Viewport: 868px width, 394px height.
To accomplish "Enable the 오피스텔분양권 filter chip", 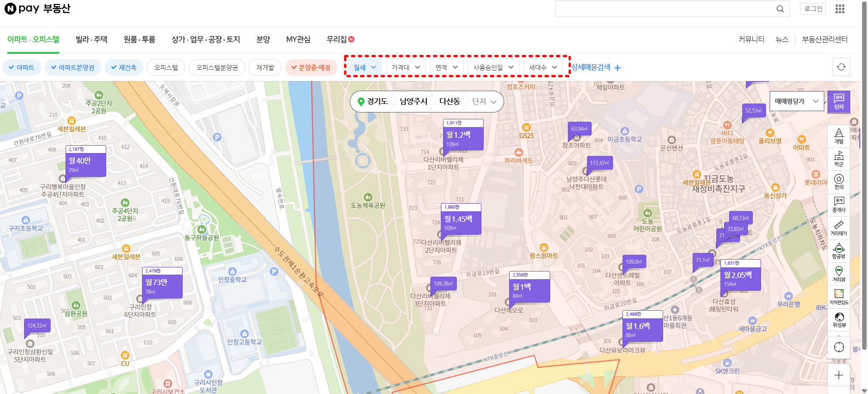I will [217, 67].
